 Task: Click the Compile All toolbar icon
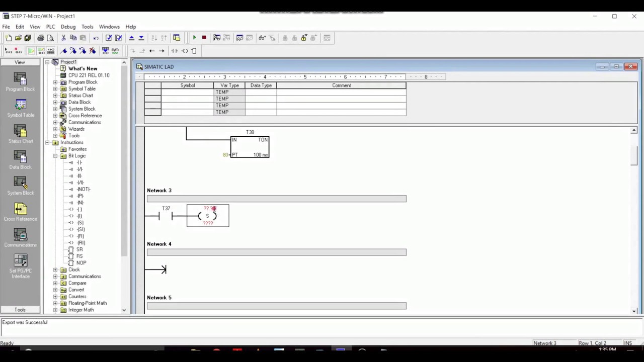pos(118,38)
